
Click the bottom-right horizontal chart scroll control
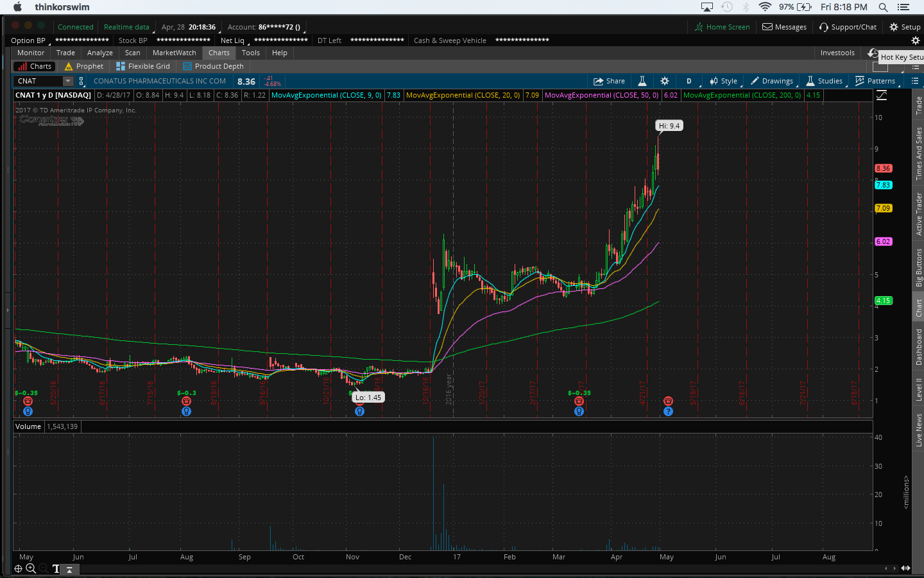(x=905, y=568)
